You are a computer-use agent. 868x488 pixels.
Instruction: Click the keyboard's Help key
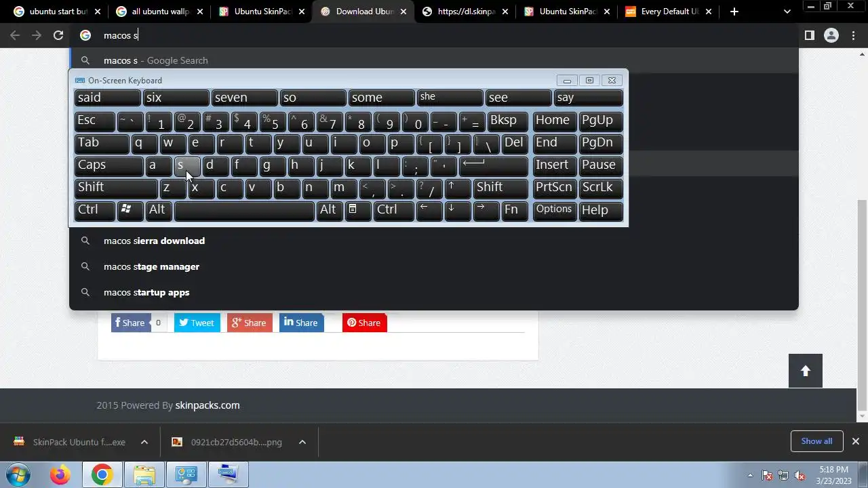pos(601,210)
